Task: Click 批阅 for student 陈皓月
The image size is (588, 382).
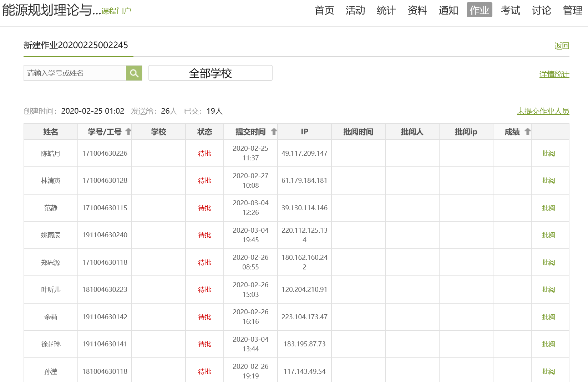Action: click(548, 154)
